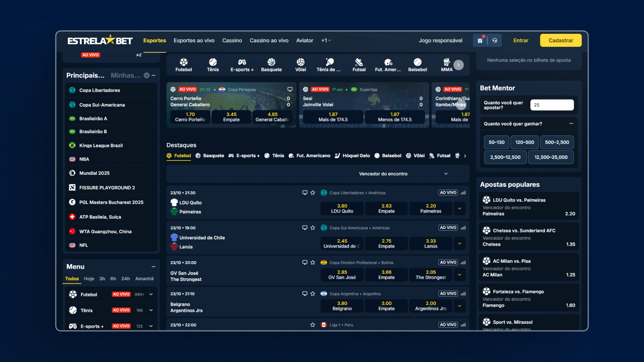Open statistics icon for LDU Quito match
Image resolution: width=644 pixels, height=362 pixels.
pos(463,193)
